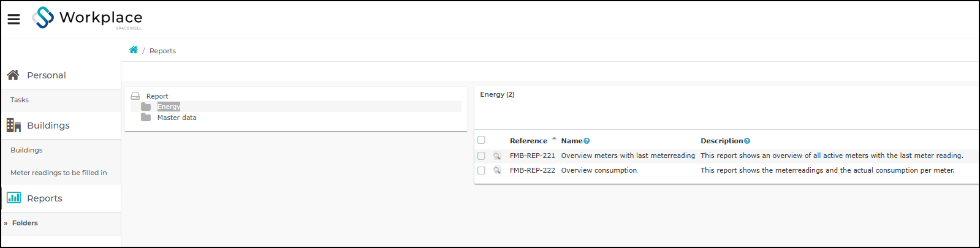
Task: Open the 'Overview consumption' report
Action: [x=599, y=170]
